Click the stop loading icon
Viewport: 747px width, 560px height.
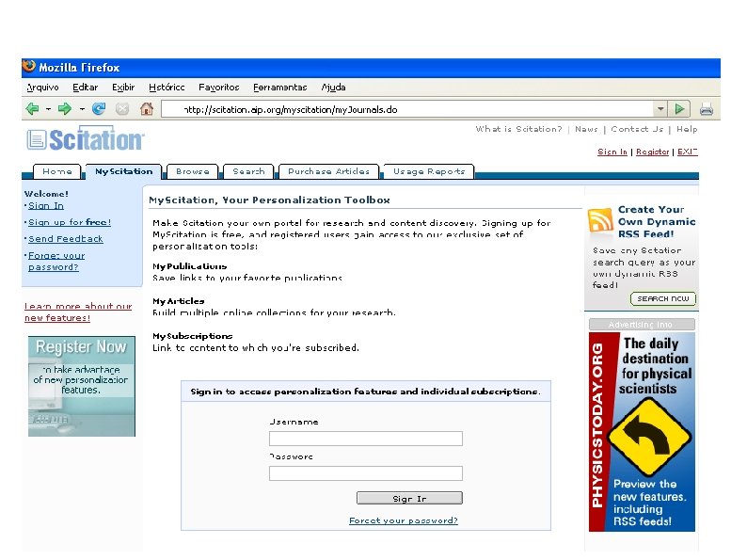point(122,109)
